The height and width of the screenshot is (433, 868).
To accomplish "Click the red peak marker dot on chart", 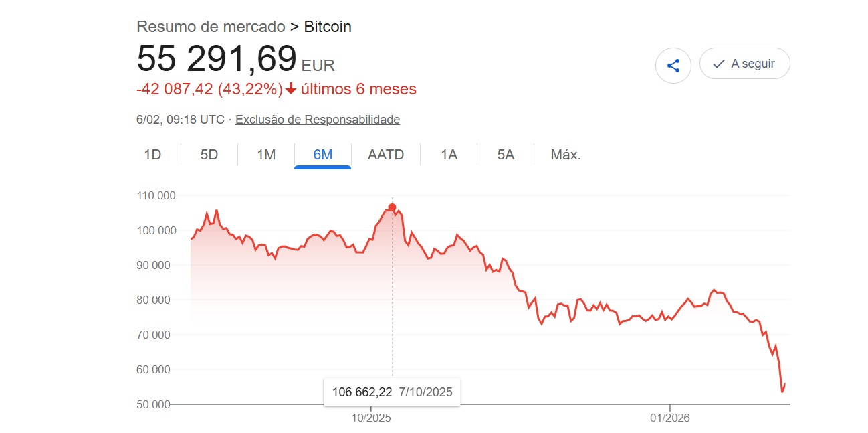I will [x=393, y=207].
